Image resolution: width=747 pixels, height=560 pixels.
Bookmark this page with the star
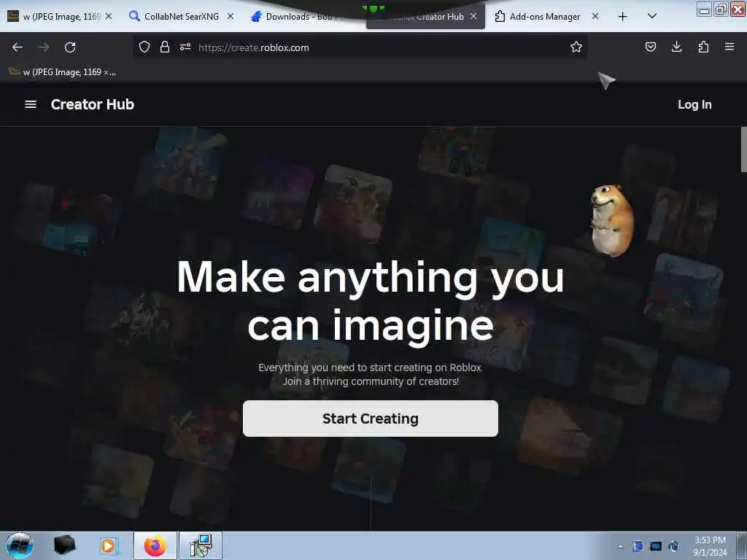click(576, 47)
